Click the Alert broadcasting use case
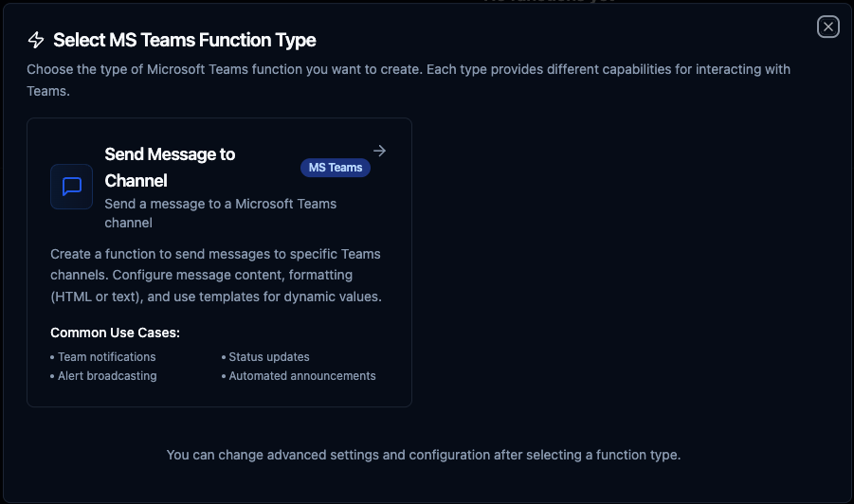 pos(107,376)
